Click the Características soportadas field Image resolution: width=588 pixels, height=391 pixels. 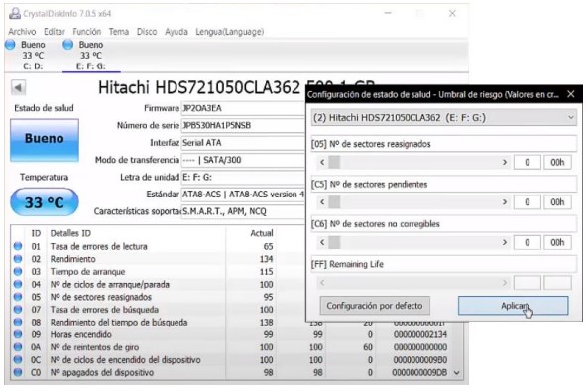pyautogui.click(x=243, y=211)
